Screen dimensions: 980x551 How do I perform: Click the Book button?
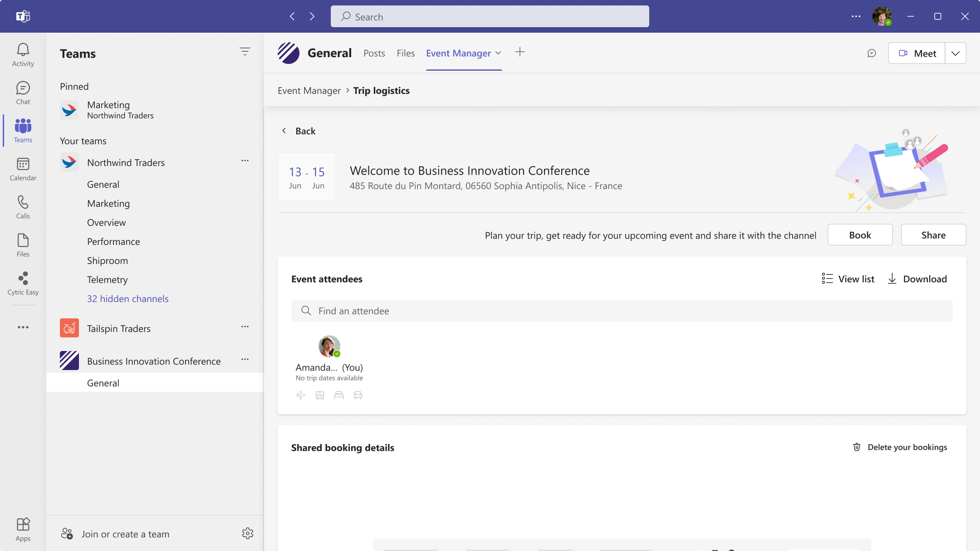click(860, 235)
